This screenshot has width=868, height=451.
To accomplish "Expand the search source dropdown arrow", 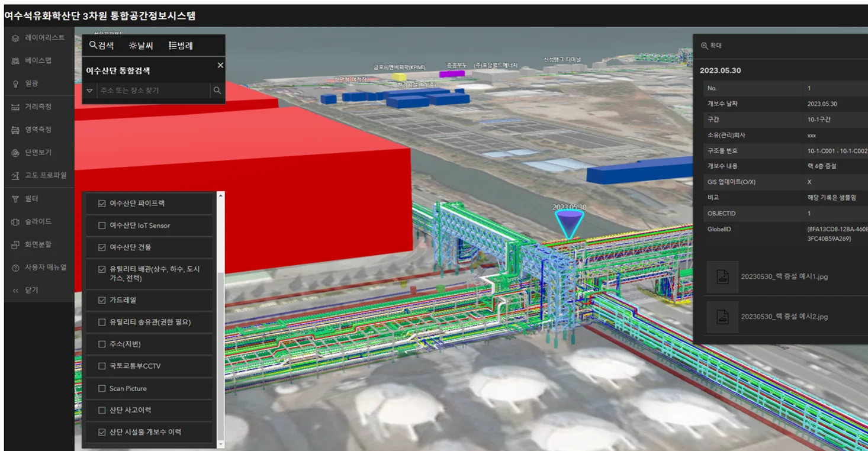I will click(89, 91).
